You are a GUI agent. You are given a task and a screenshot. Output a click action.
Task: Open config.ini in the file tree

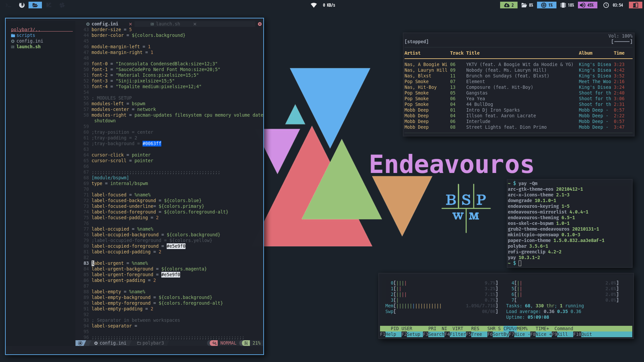tap(27, 41)
